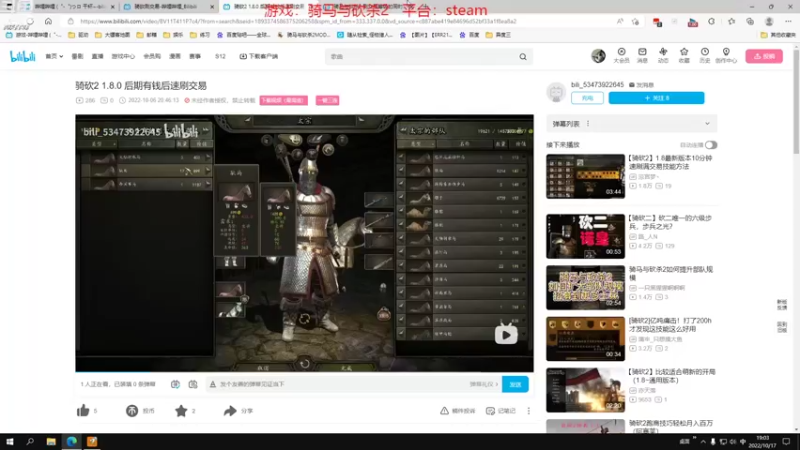Screen dimensions: 800x450
Task: Favorite the video with star icon
Action: coord(181,410)
